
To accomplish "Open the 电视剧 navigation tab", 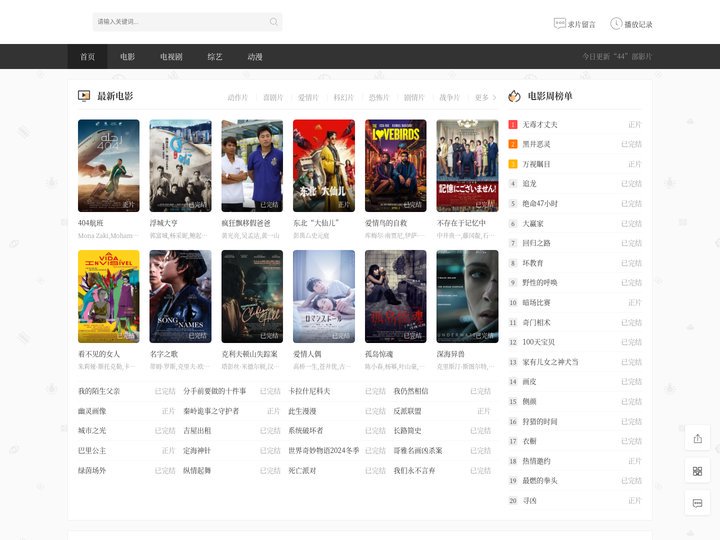I will 171,56.
